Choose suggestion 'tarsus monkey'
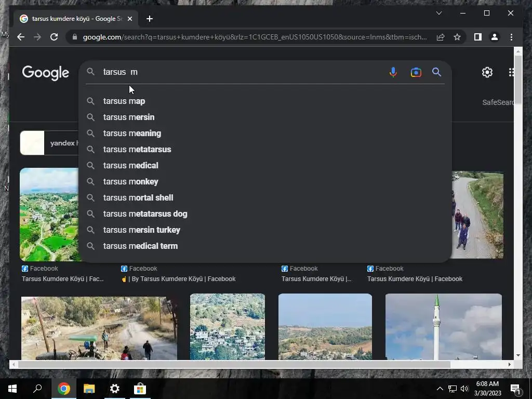532x399 pixels. point(130,181)
